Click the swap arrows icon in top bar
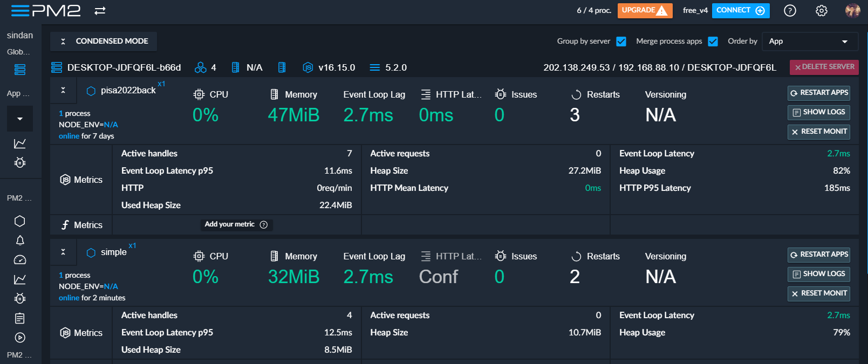The height and width of the screenshot is (364, 868). 100,10
